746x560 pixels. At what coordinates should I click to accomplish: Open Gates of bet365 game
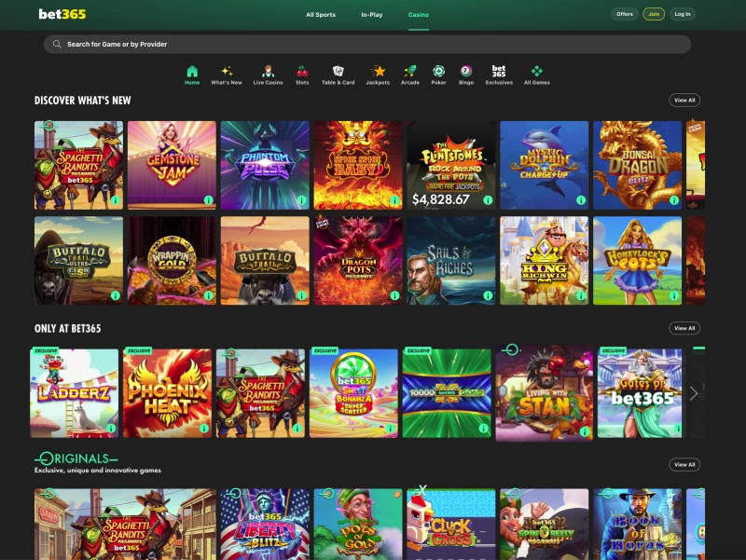(640, 393)
